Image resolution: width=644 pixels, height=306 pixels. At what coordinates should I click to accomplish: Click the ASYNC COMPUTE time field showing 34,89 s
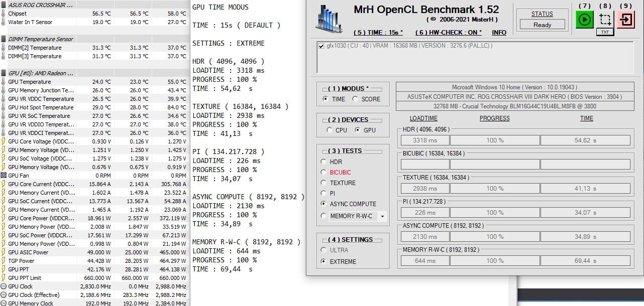(585, 237)
